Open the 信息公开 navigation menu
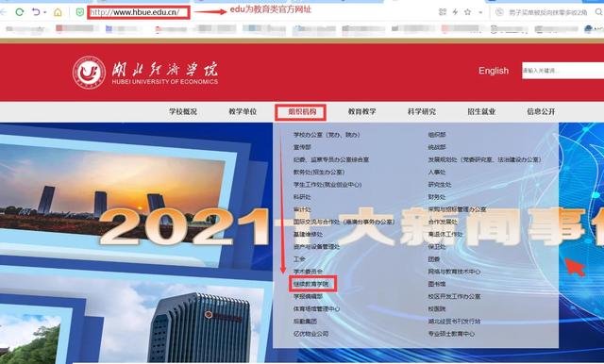Image resolution: width=604 pixels, height=364 pixels. tap(541, 111)
